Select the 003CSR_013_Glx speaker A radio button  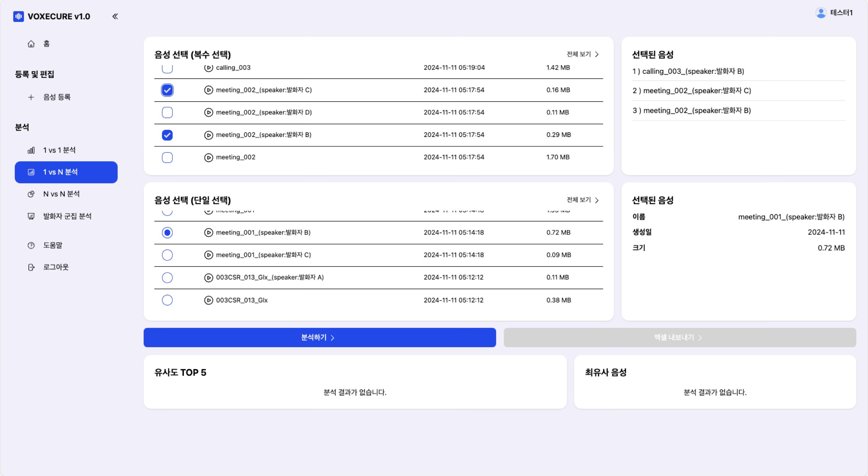coord(167,278)
